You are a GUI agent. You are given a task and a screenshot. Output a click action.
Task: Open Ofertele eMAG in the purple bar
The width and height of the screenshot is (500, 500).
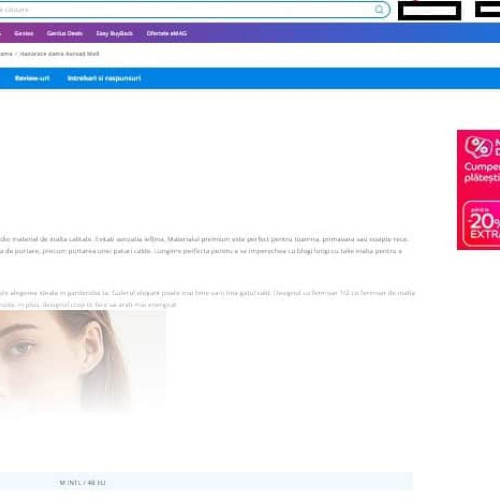point(167,33)
